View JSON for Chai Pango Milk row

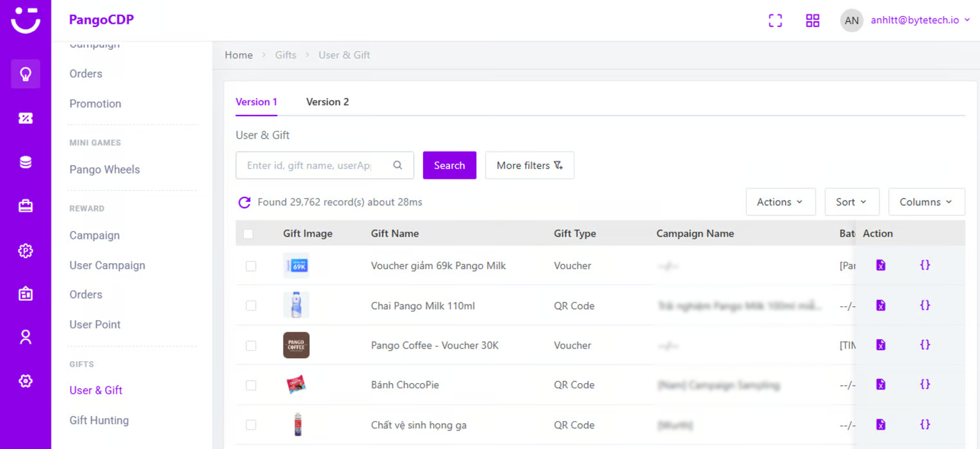point(925,305)
